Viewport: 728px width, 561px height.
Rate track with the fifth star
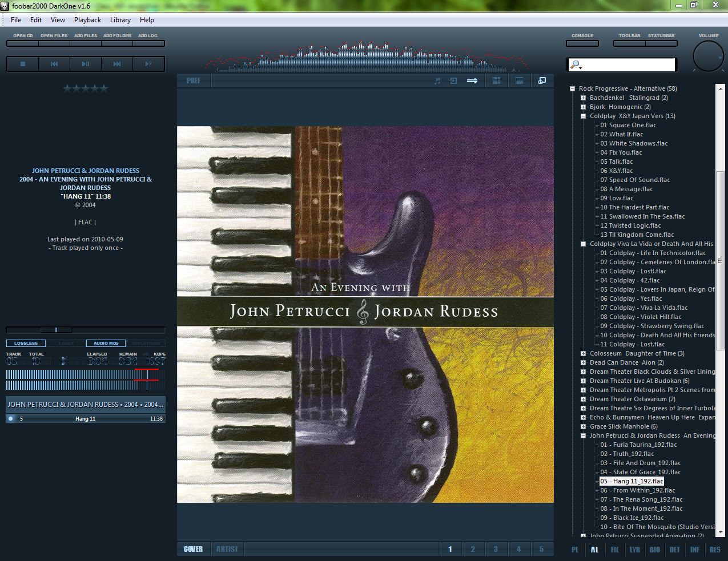pos(103,88)
